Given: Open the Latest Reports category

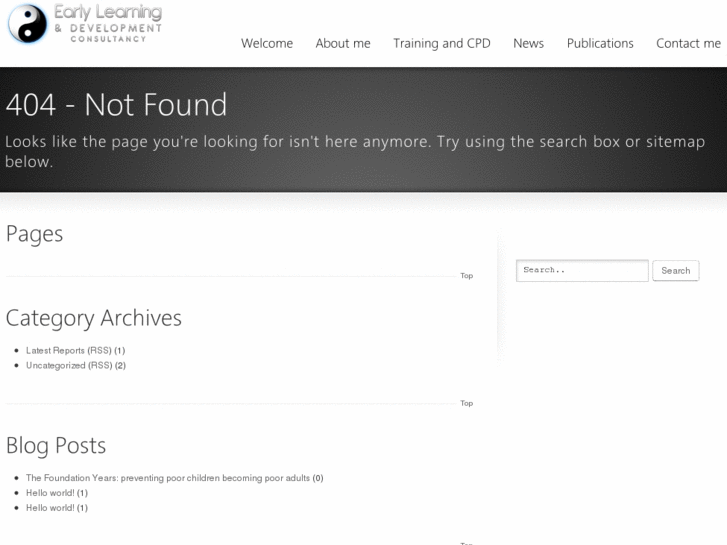Looking at the screenshot, I should coord(55,351).
